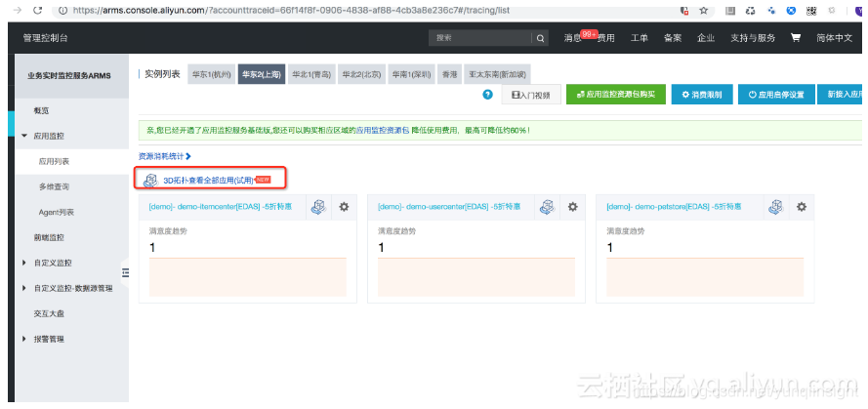Open the 企业 menu
Image resolution: width=868 pixels, height=409 pixels.
pos(706,38)
